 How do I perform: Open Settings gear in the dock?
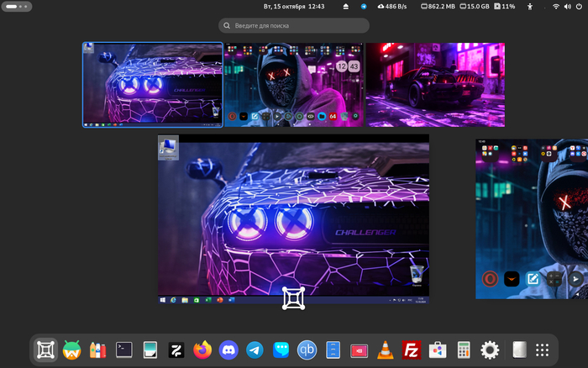point(490,350)
